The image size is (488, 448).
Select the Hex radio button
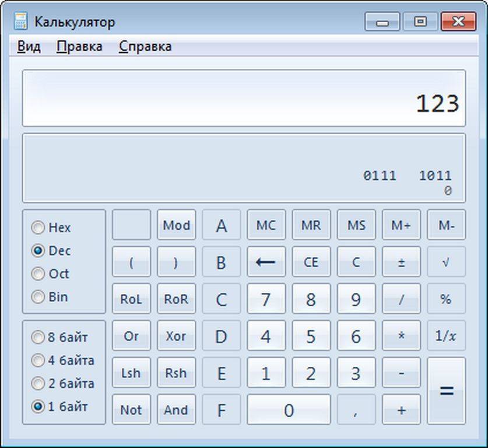(38, 228)
